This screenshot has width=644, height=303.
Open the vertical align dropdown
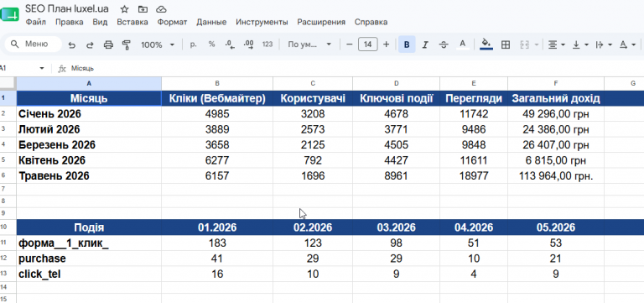click(x=580, y=44)
